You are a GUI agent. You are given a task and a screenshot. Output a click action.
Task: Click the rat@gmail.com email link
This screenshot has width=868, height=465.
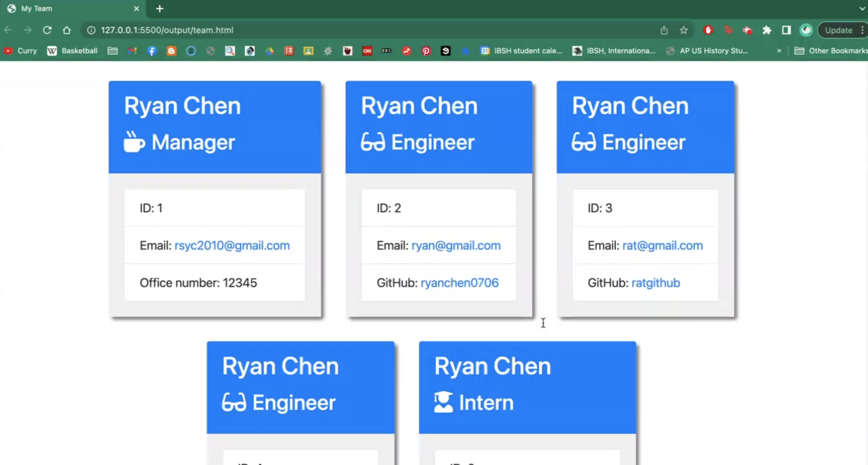(x=662, y=245)
